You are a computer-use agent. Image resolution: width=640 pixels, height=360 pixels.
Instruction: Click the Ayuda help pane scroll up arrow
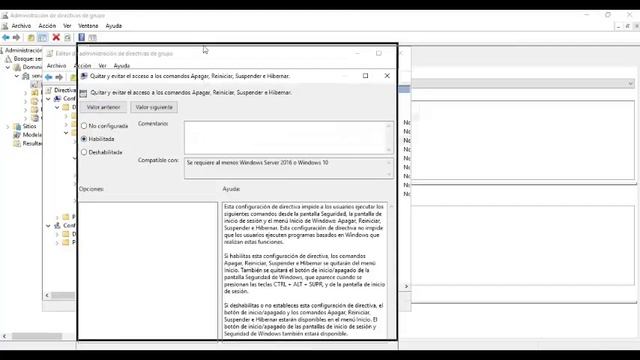coord(391,207)
